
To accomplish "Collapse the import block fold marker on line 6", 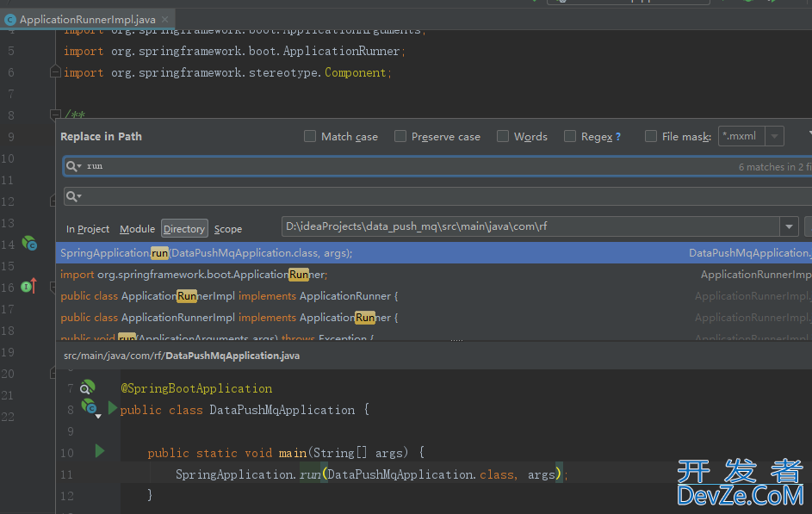I will click(55, 72).
